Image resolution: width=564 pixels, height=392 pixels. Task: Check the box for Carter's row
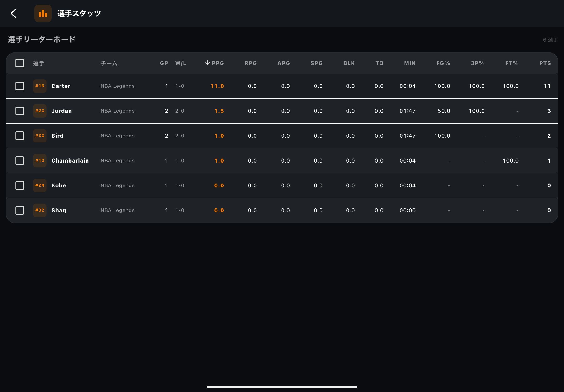pyautogui.click(x=20, y=86)
